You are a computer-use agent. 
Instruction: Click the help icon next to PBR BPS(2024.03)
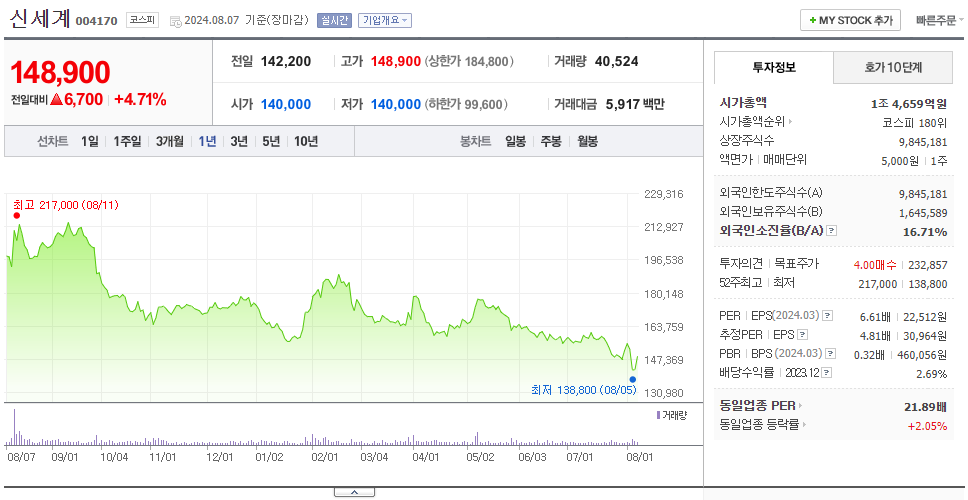tap(830, 354)
